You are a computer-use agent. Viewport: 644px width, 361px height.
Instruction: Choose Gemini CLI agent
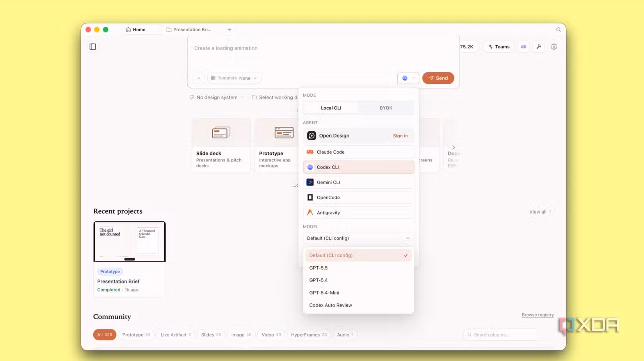click(358, 182)
